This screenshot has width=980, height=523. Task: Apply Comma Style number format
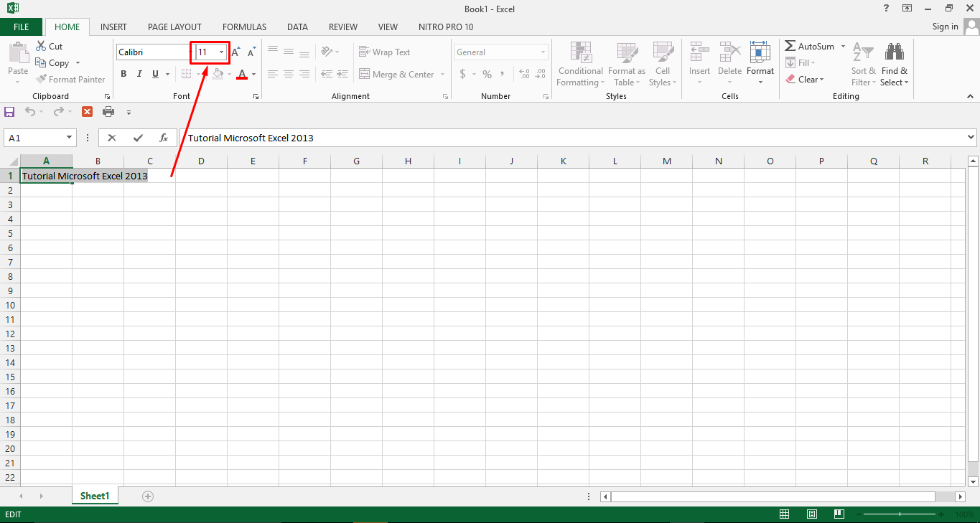[x=503, y=74]
